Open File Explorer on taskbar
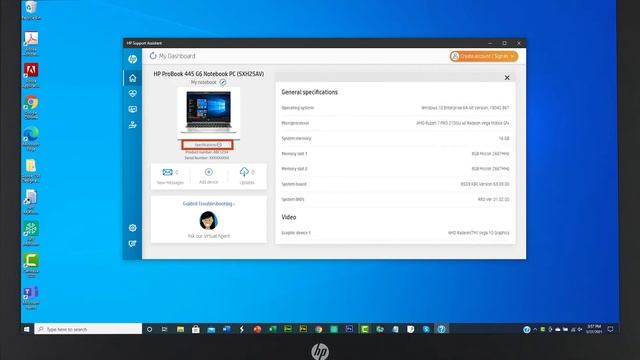This screenshot has width=640, height=360. pos(180,329)
